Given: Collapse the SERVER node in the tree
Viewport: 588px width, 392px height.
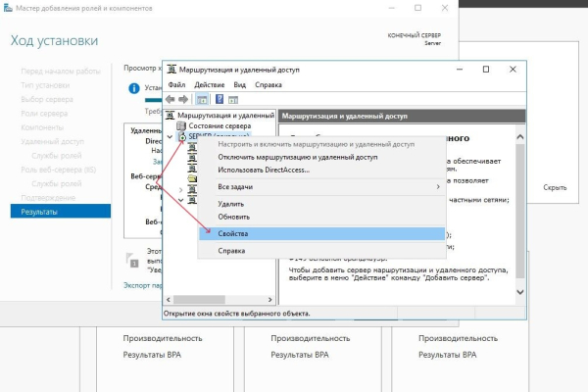Looking at the screenshot, I should [170, 137].
